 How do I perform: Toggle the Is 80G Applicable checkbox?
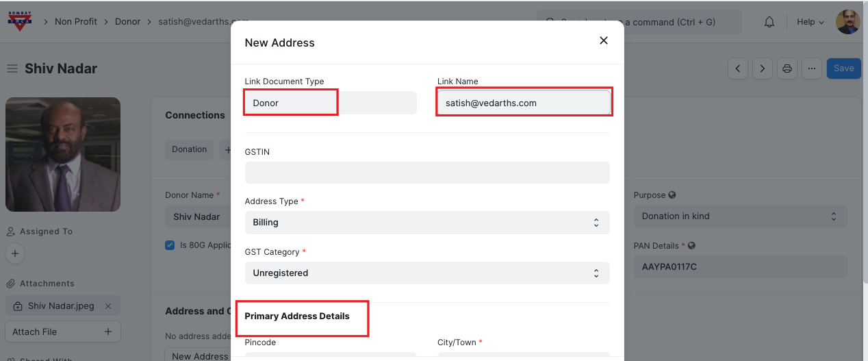(x=170, y=245)
